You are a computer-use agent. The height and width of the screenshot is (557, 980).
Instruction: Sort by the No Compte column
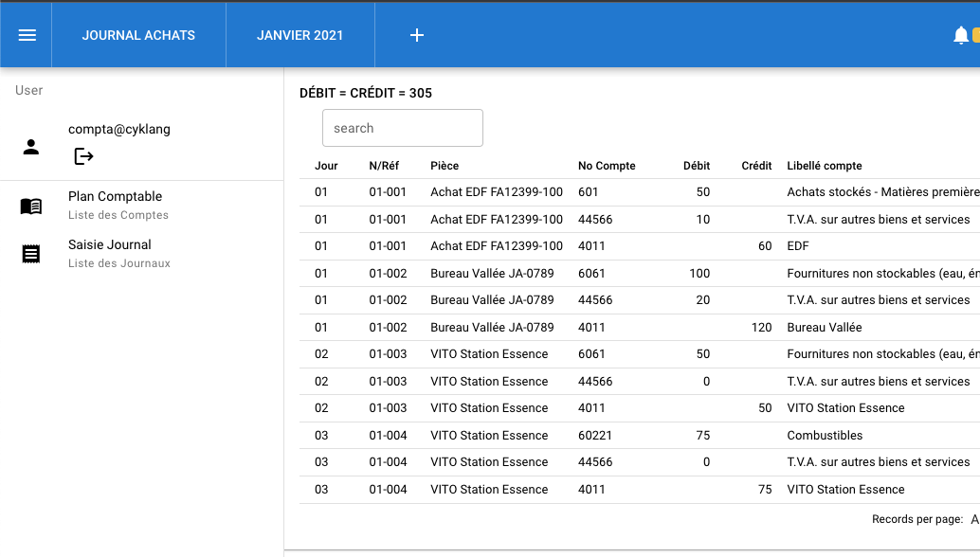[x=607, y=166]
